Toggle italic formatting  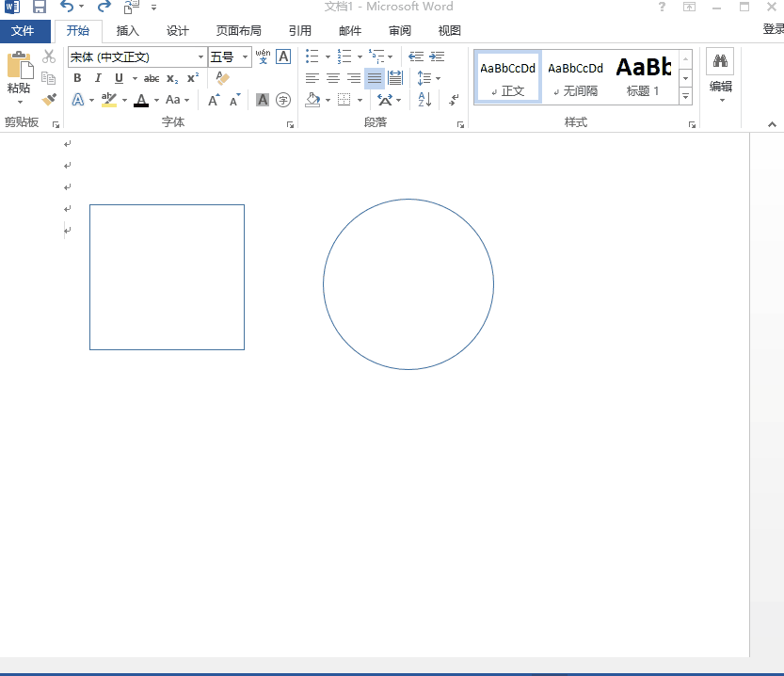[98, 78]
